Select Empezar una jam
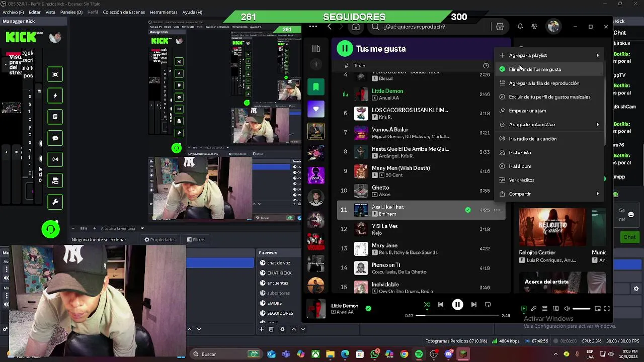Screen dimensions: 644x362 pyautogui.click(x=549, y=111)
